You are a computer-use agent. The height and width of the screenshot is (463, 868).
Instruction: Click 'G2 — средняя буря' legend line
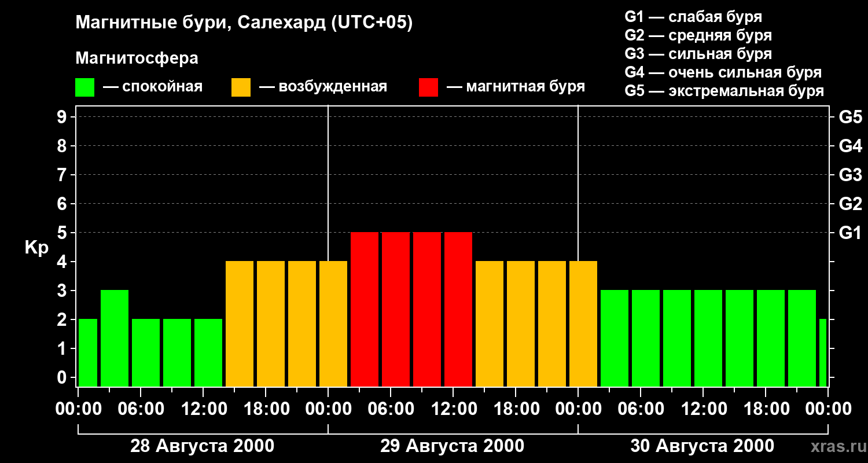pyautogui.click(x=698, y=35)
